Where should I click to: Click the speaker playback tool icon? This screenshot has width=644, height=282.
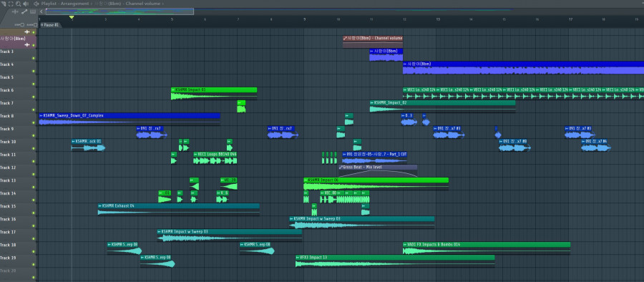(26, 4)
